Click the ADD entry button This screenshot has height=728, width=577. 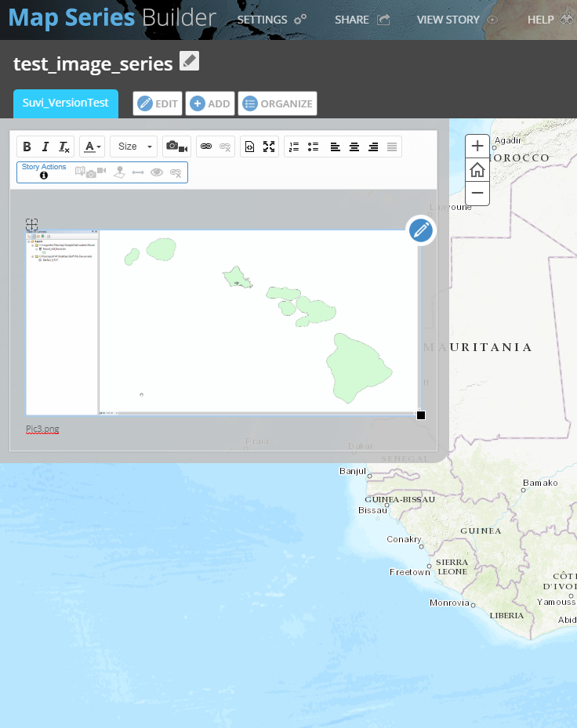click(x=210, y=103)
